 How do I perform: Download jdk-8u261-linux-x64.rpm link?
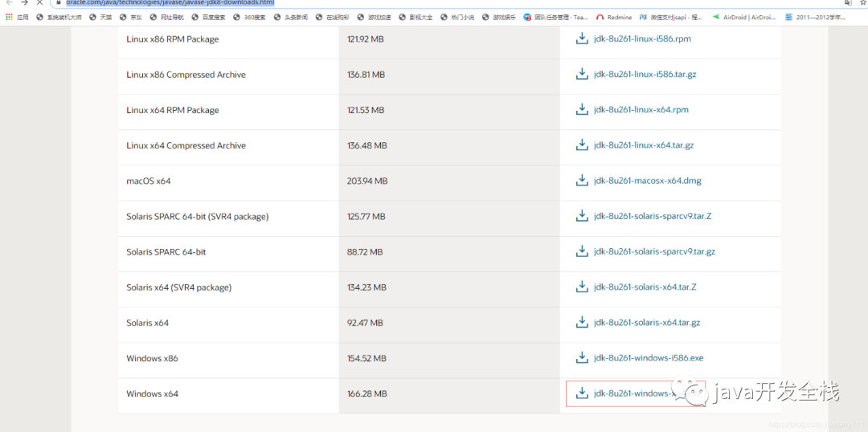click(641, 109)
